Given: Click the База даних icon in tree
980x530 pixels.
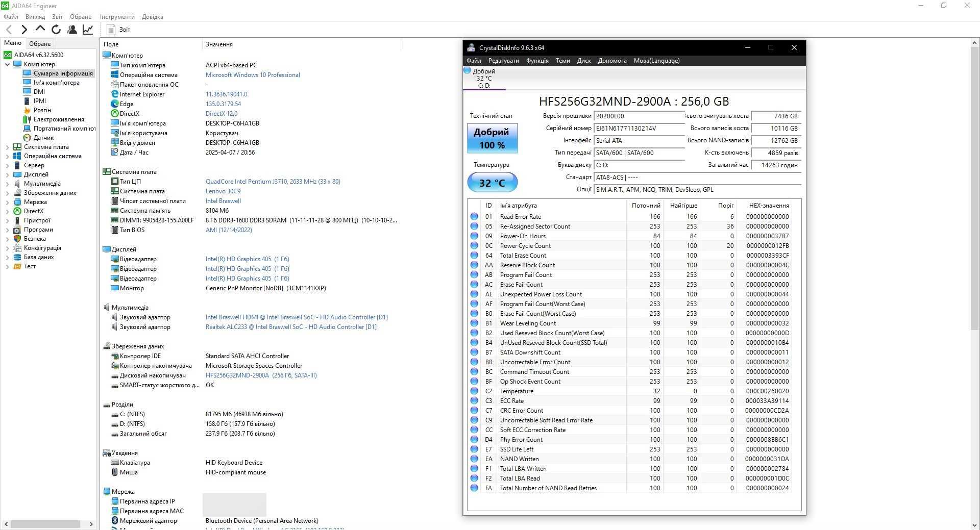Looking at the screenshot, I should (x=17, y=257).
